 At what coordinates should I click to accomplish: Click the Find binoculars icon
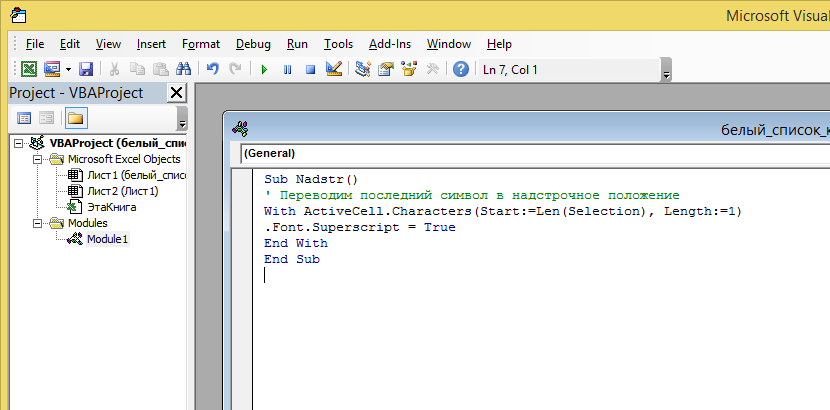pos(183,69)
